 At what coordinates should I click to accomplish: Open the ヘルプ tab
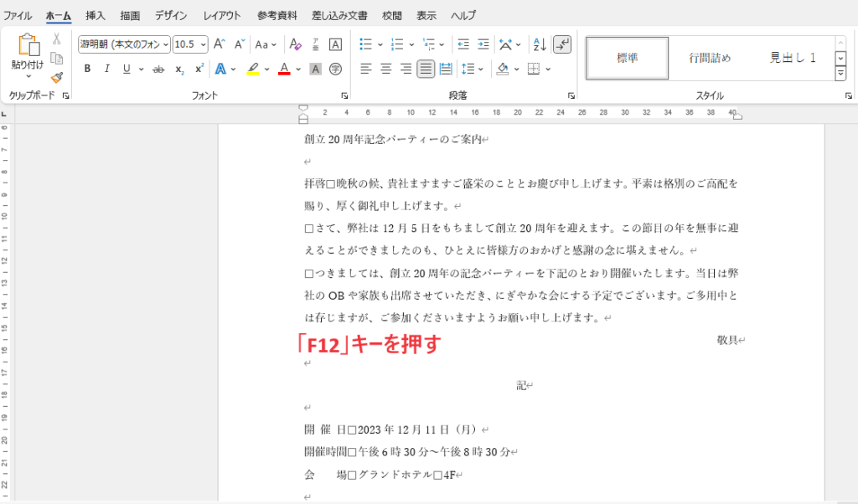click(463, 16)
